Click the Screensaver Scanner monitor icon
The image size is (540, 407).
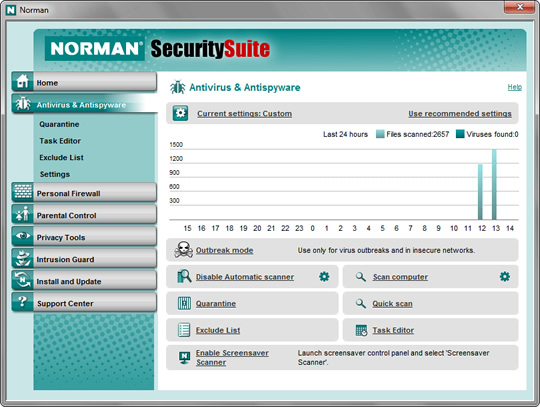point(185,358)
